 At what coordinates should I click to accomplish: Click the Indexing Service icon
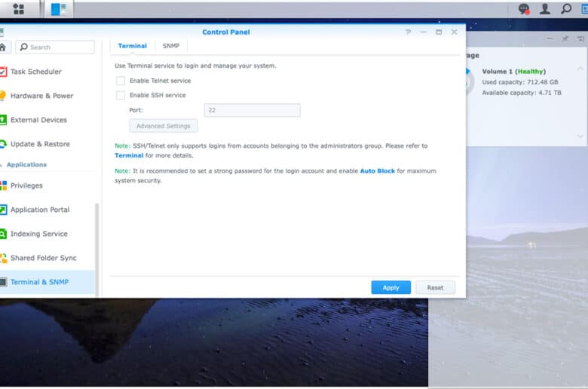point(3,234)
